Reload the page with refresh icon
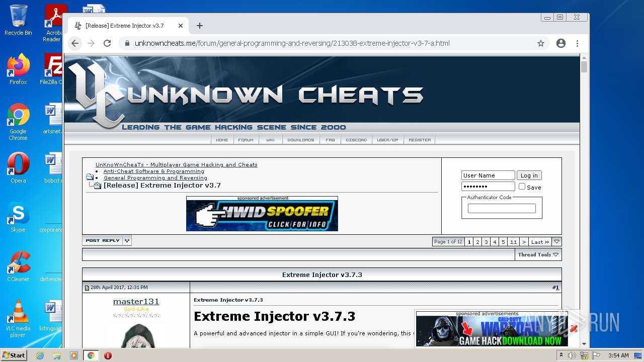The image size is (644, 362). point(107,43)
